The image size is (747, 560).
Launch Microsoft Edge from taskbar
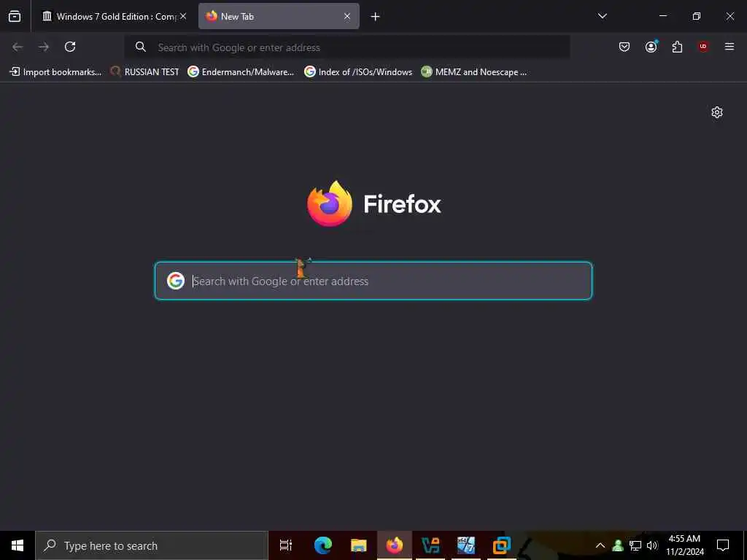tap(322, 545)
